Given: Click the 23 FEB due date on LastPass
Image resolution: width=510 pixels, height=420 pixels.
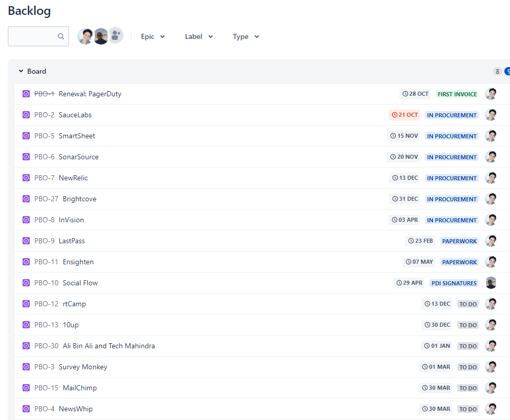Looking at the screenshot, I should click(420, 241).
